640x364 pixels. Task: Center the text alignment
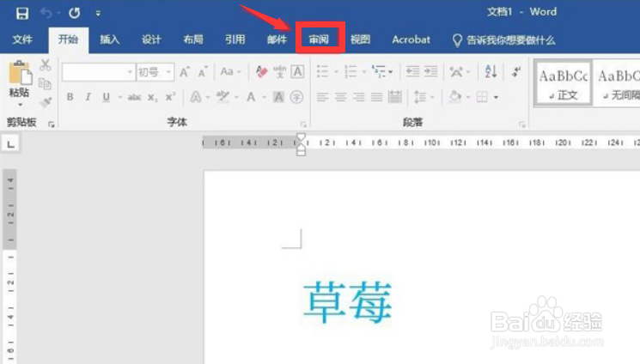[341, 97]
